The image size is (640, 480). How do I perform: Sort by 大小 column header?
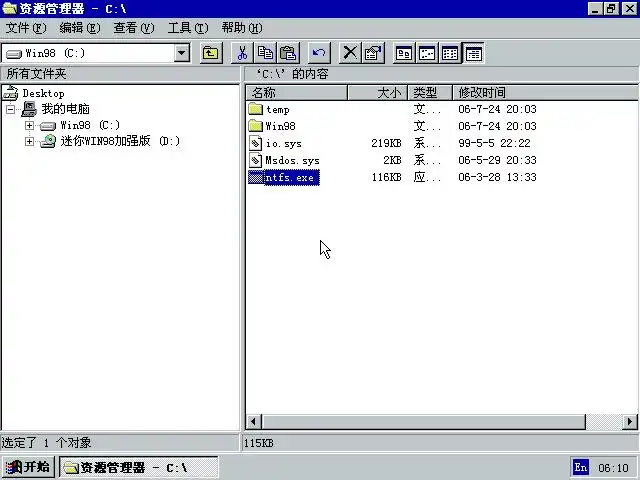pyautogui.click(x=378, y=93)
